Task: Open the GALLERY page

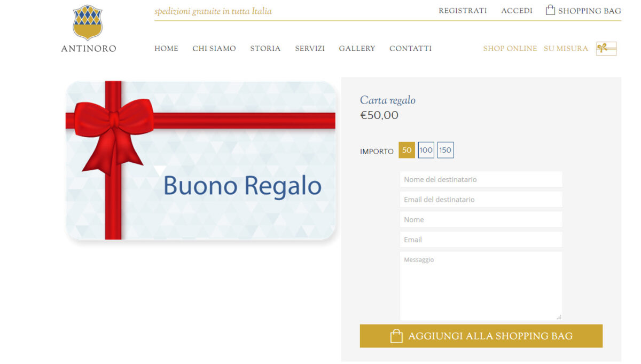Action: [x=357, y=49]
